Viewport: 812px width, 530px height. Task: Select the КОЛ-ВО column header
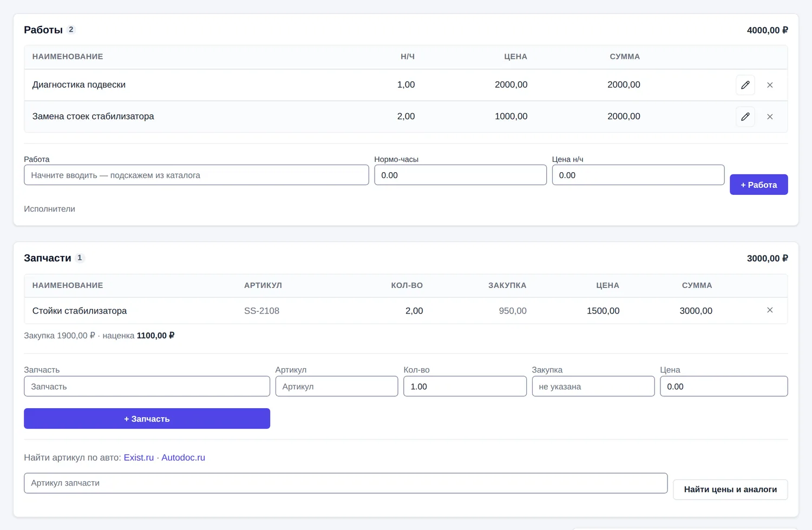coord(407,285)
